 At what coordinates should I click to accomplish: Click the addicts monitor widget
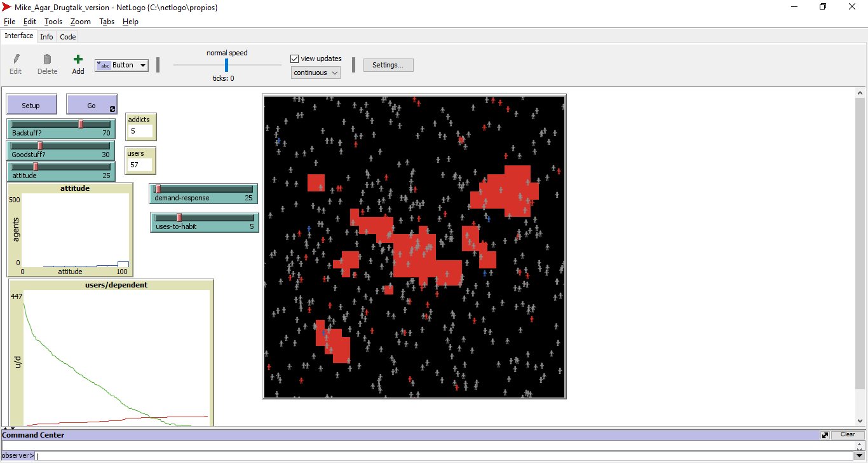(140, 127)
